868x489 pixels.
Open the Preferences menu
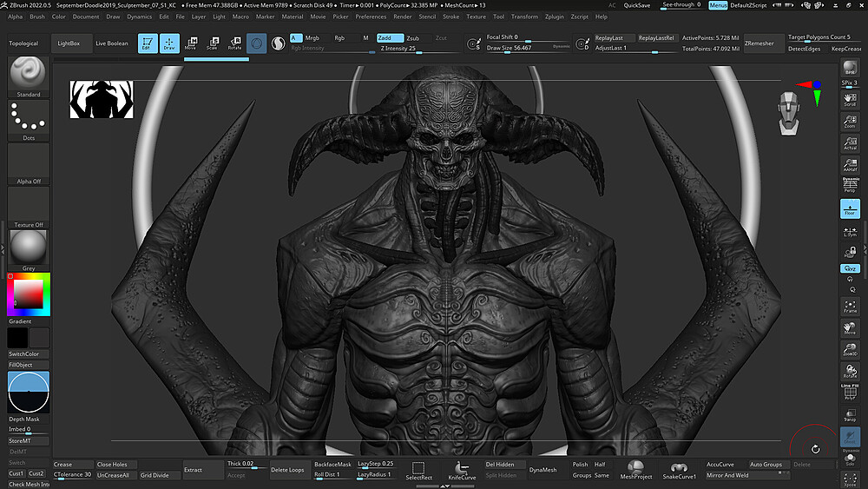click(x=371, y=17)
